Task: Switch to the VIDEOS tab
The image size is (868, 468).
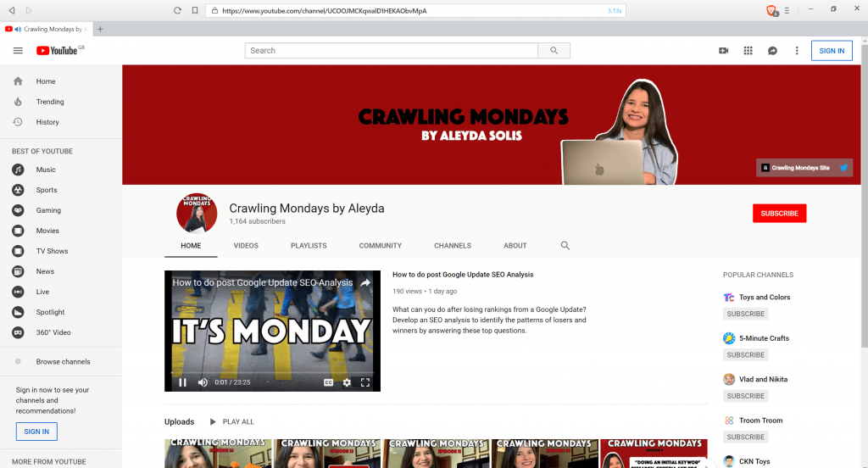Action: tap(246, 245)
